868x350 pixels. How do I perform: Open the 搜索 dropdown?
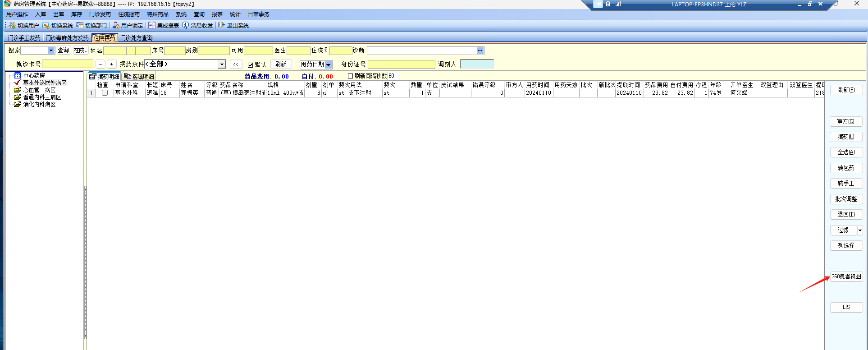pos(51,51)
